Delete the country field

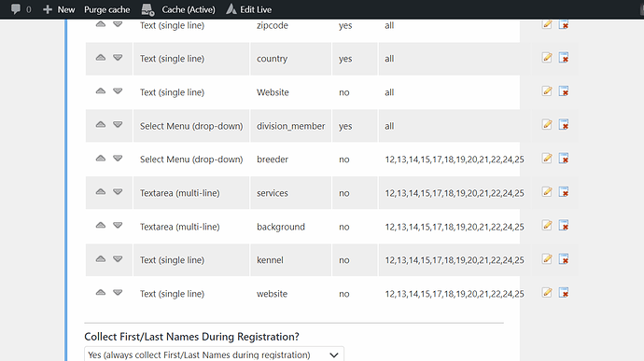pos(564,58)
